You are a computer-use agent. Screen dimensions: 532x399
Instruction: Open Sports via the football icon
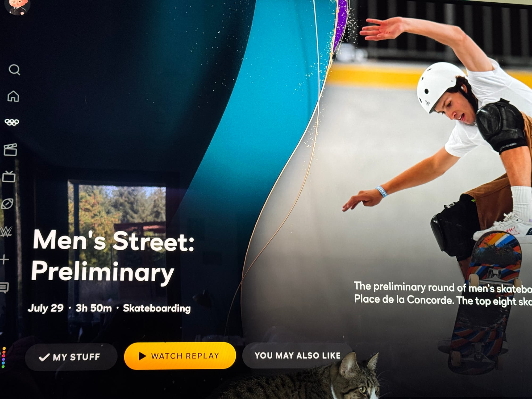pos(7,204)
